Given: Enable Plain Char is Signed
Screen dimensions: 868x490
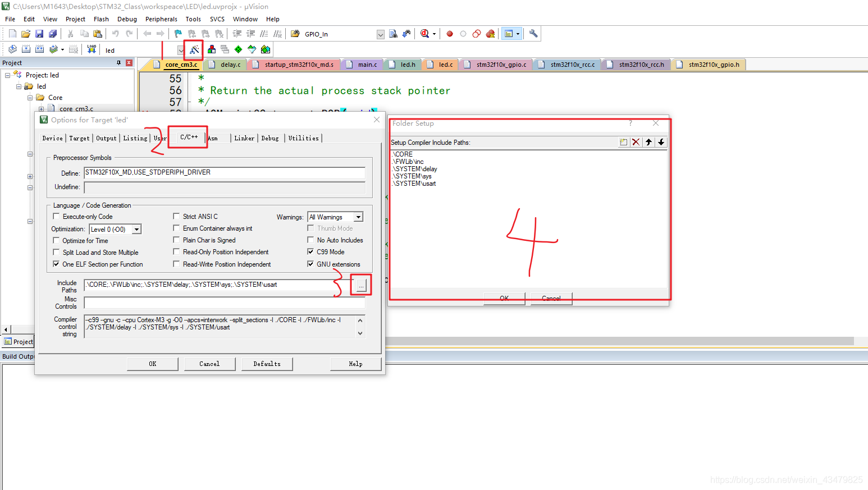Looking at the screenshot, I should pos(176,240).
